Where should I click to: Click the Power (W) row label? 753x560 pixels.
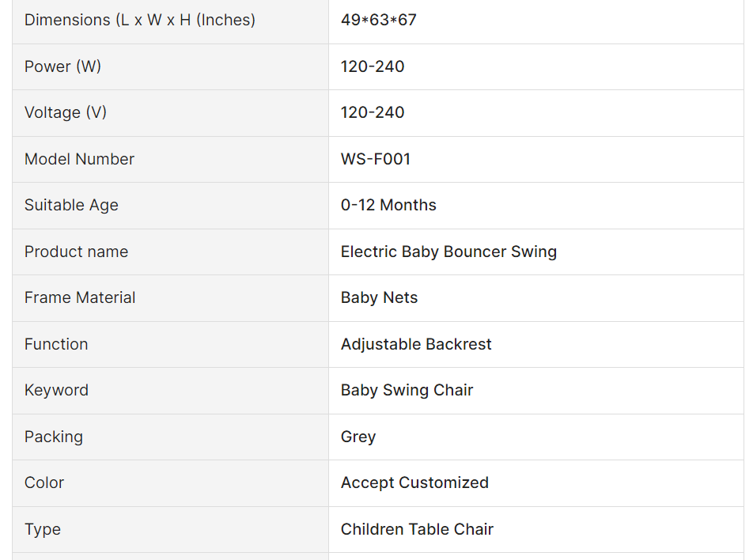click(62, 66)
